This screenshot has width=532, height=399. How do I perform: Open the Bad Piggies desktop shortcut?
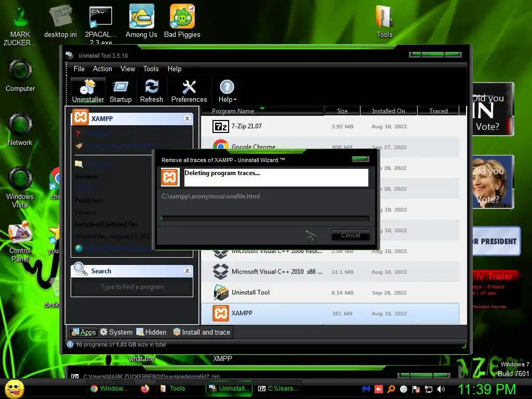point(182,17)
